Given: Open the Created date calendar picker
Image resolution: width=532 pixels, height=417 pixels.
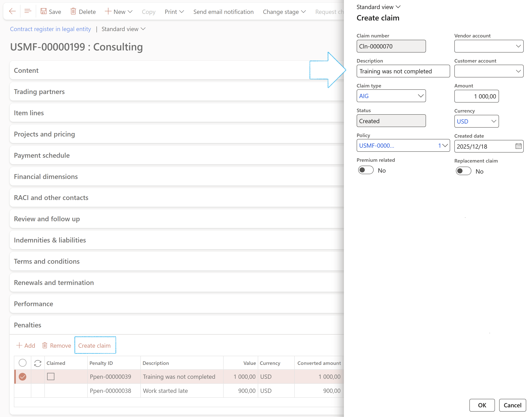Looking at the screenshot, I should (518, 146).
